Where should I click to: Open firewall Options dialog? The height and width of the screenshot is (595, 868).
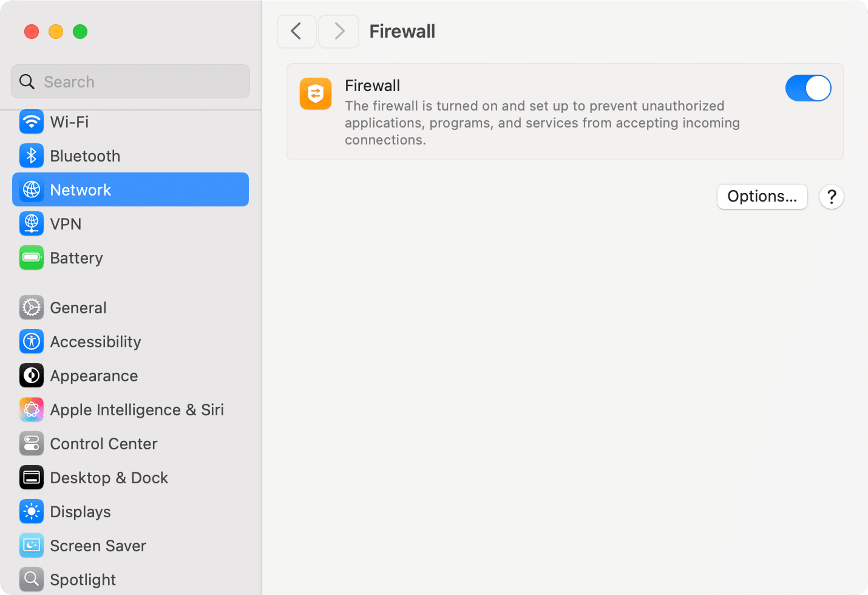(x=762, y=196)
